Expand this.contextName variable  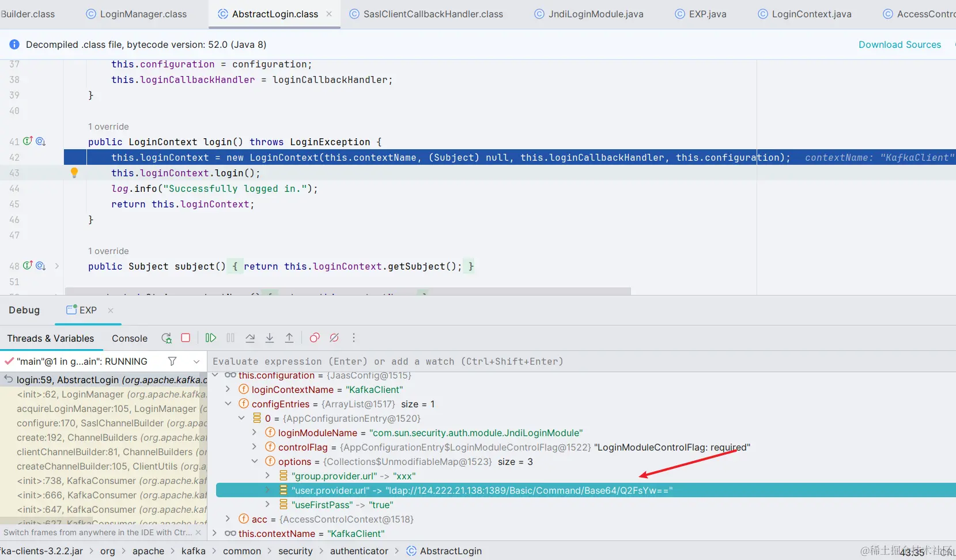(x=215, y=533)
